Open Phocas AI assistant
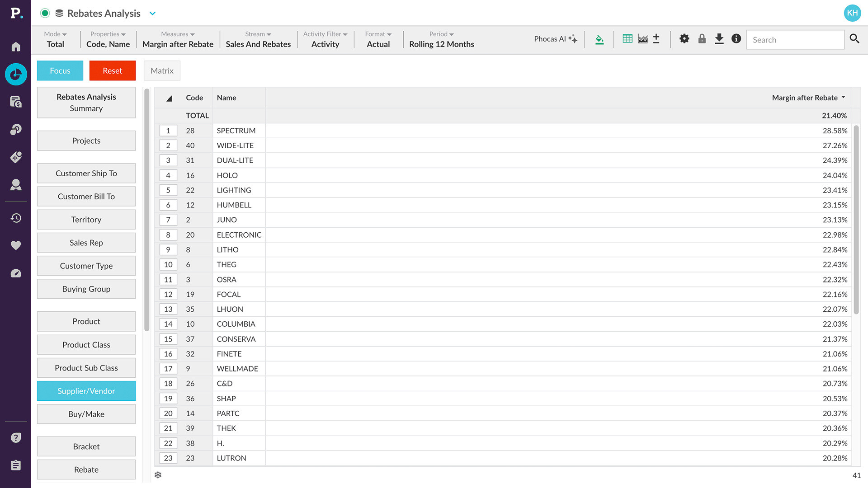 point(555,39)
